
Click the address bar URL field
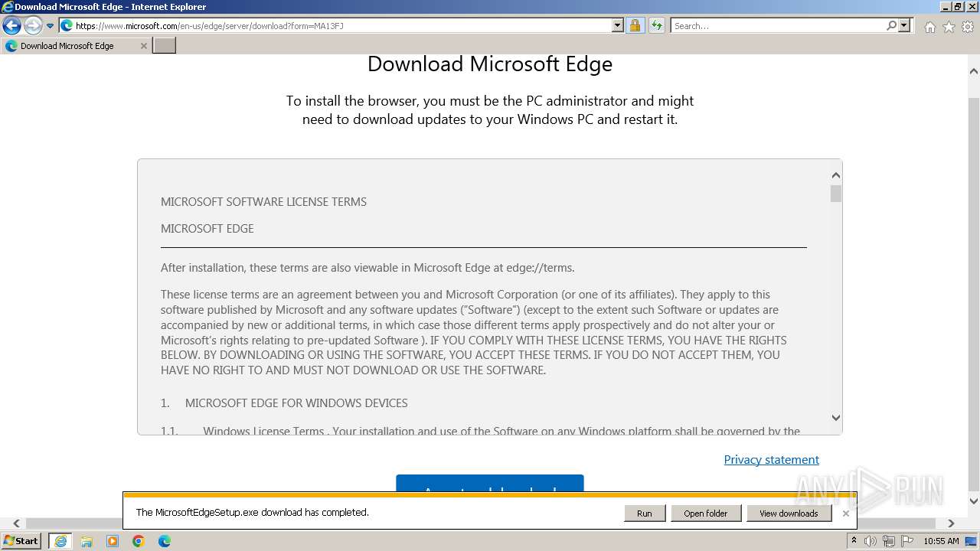(341, 25)
